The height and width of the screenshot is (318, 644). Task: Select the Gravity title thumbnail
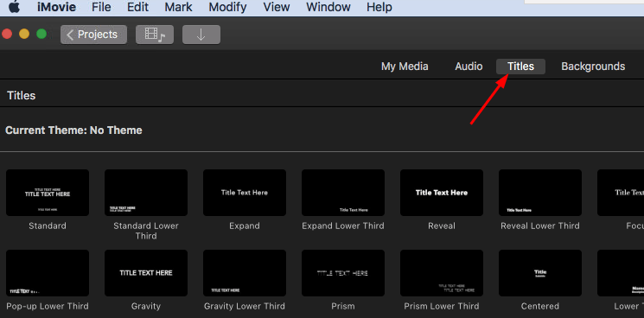coord(146,273)
